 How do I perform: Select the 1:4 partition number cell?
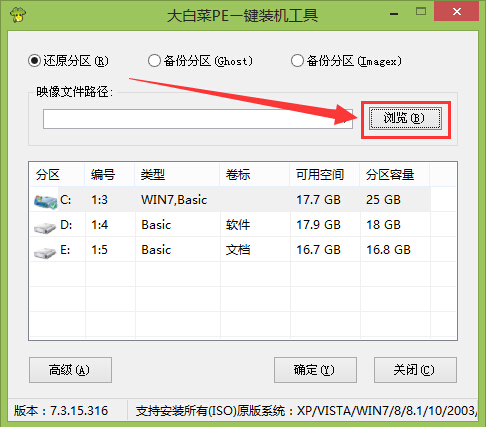pos(99,225)
